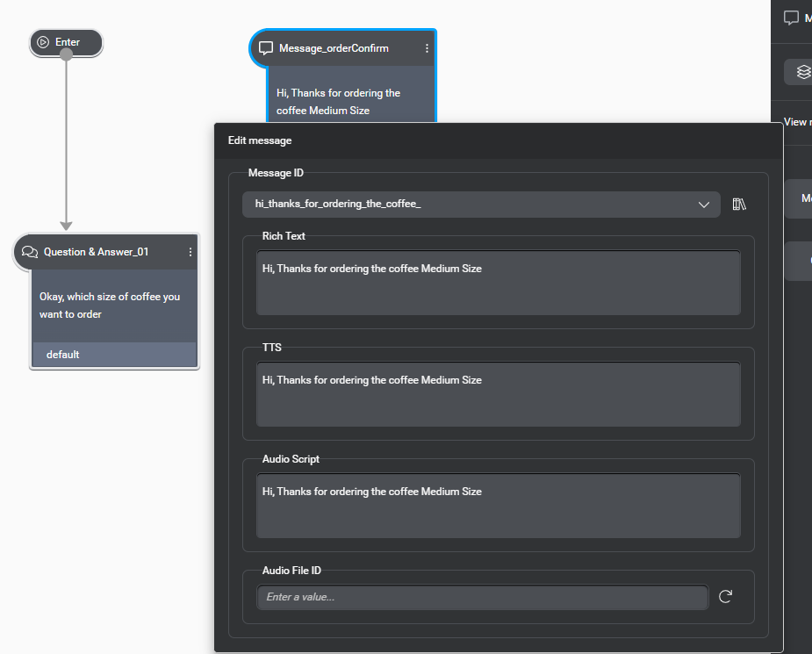
Task: Click the message icon in right panel header
Action: tap(791, 18)
